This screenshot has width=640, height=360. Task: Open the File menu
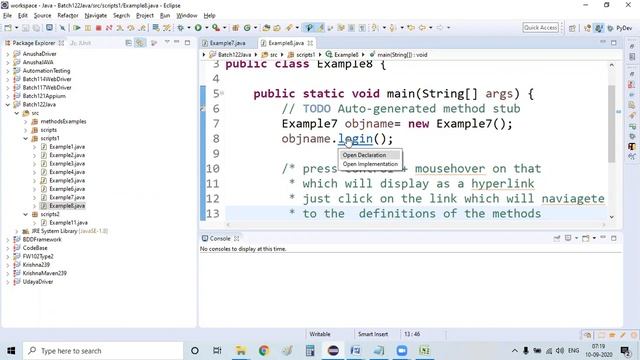coord(7,16)
